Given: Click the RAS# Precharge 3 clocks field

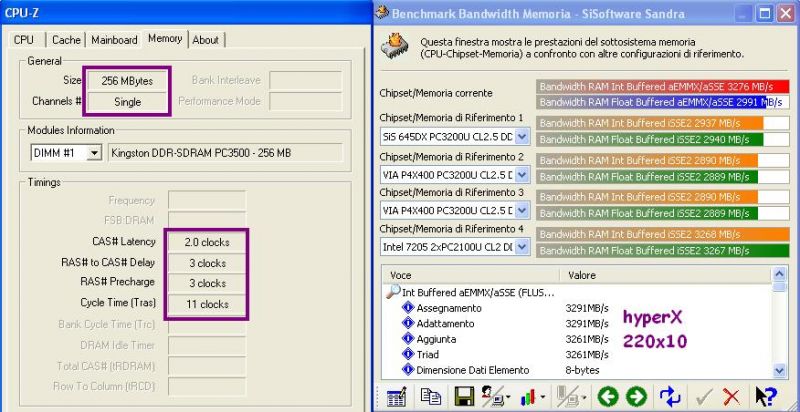Looking at the screenshot, I should tap(207, 284).
